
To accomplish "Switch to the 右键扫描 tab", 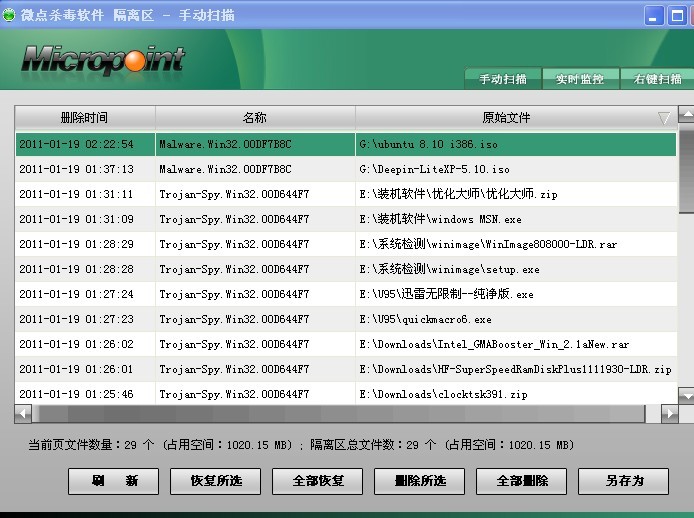I will 657,79.
